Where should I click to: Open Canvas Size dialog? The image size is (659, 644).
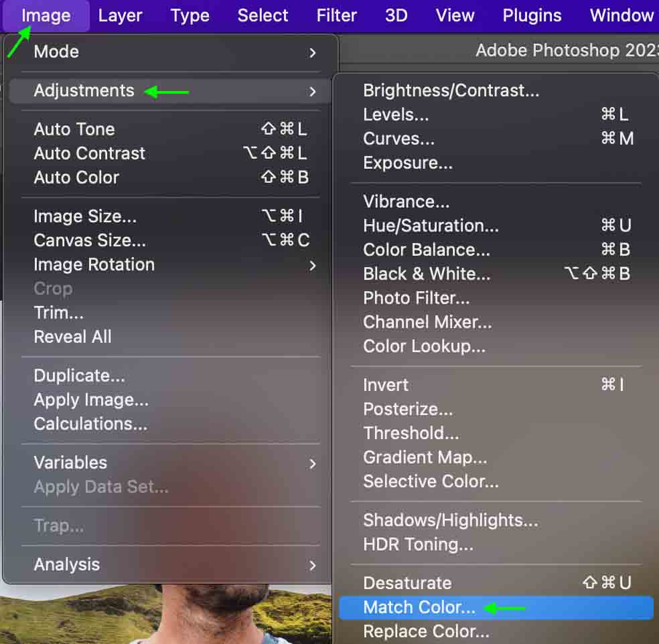pyautogui.click(x=170, y=241)
